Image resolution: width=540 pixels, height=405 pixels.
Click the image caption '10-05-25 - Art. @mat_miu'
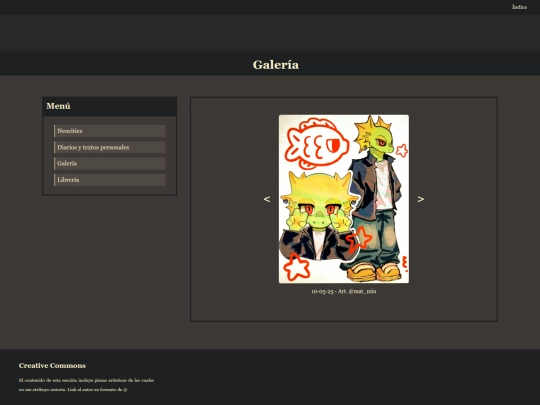pos(344,291)
